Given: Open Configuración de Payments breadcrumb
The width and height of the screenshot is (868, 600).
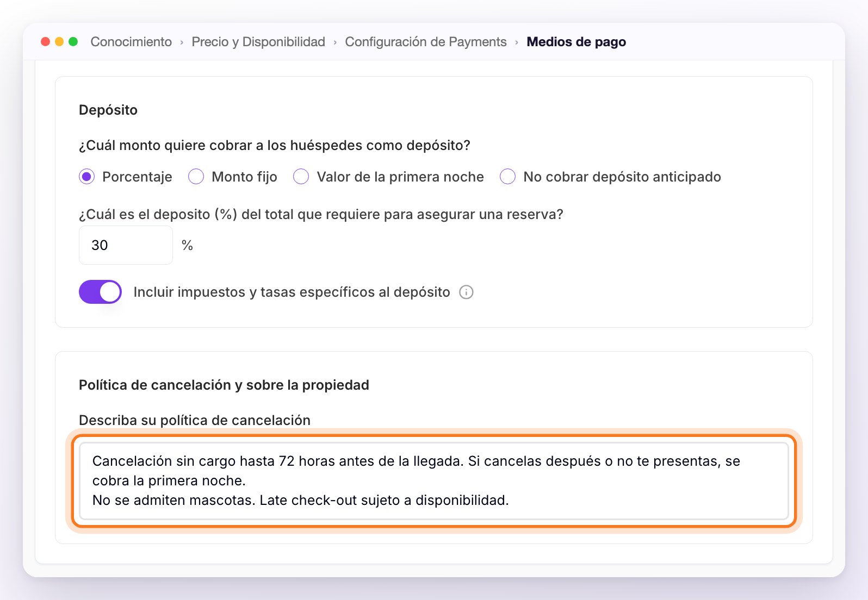Looking at the screenshot, I should pos(426,42).
